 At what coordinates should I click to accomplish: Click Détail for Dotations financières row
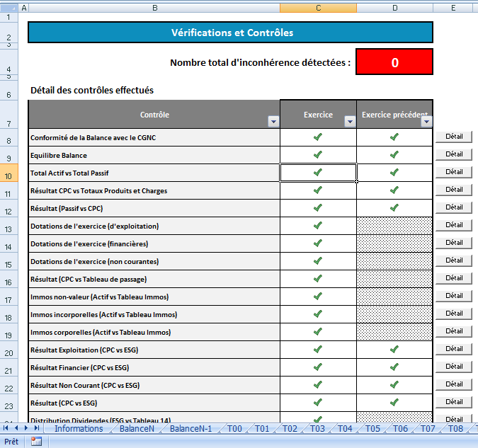point(454,243)
